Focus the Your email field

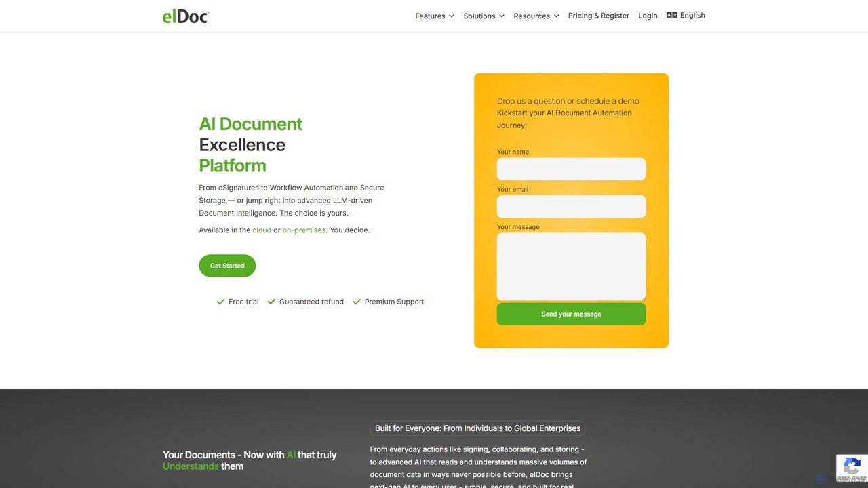(x=571, y=206)
